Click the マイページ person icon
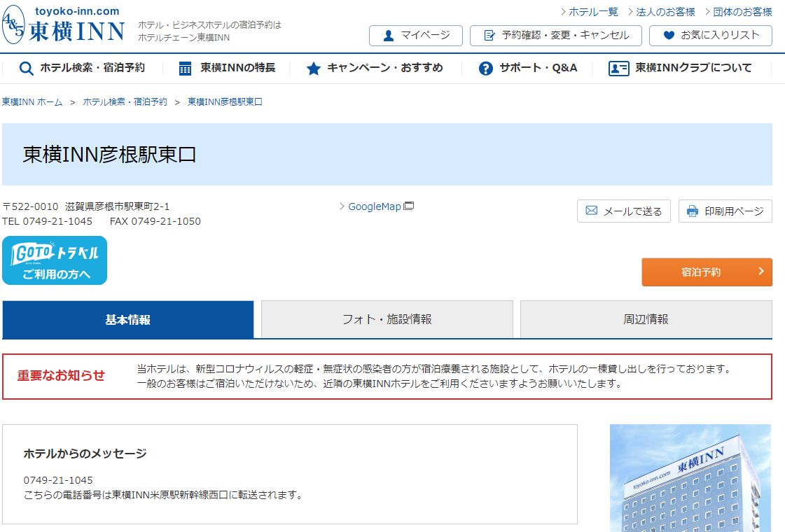Screen dimensions: 785x532 (389, 36)
